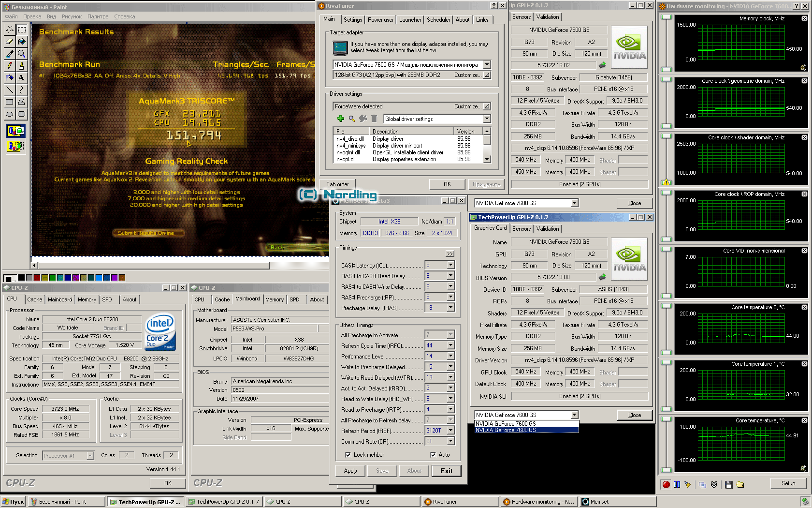Screen dimensions: 812x508
Task: Open the Refresh Cycle Time (tRFC) dropdown
Action: pos(450,345)
